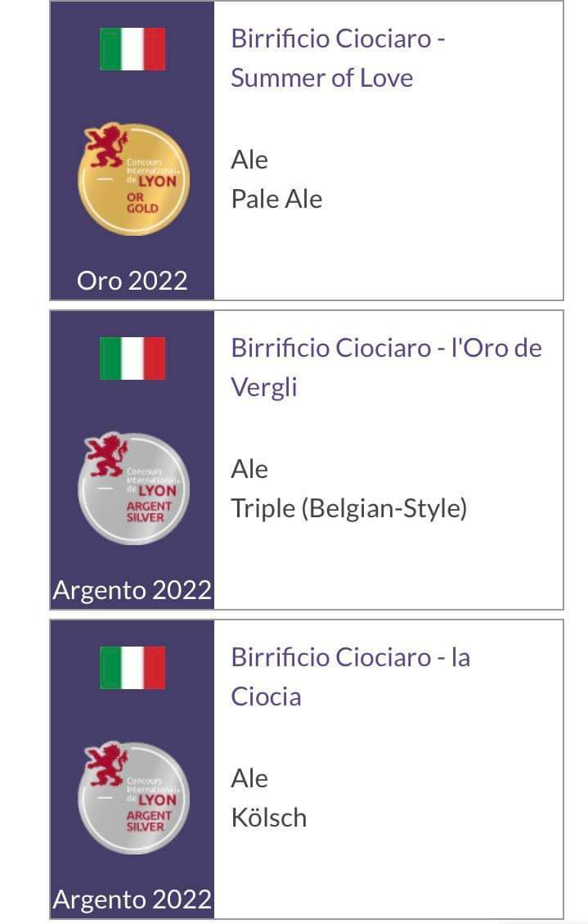588x924 pixels.
Task: Click the silver medal on la Ciocia card
Action: tap(133, 798)
